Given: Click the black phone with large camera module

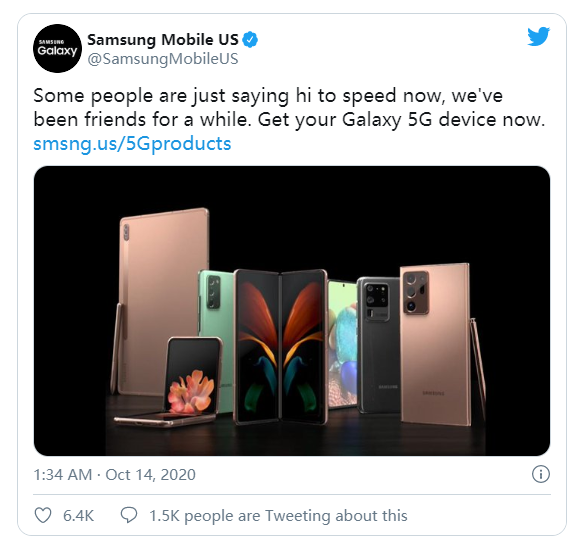Looking at the screenshot, I should click(378, 346).
